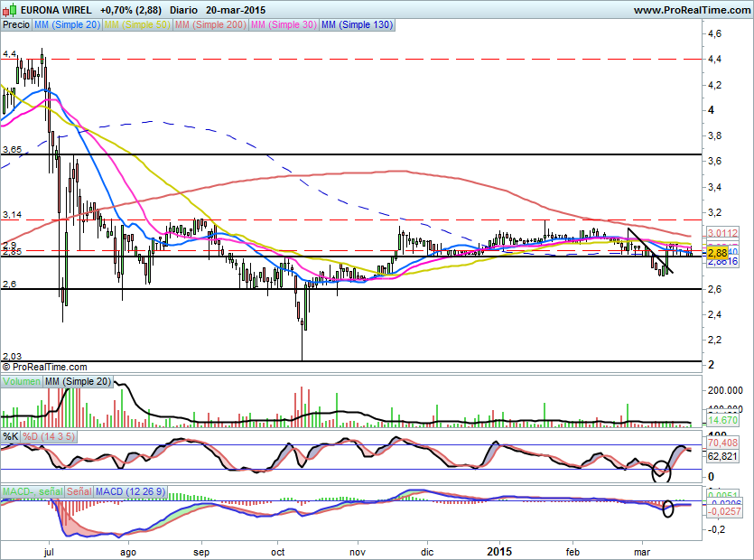Click the 70,408 stochastic value tag
The width and height of the screenshot is (754, 560).
[722, 443]
